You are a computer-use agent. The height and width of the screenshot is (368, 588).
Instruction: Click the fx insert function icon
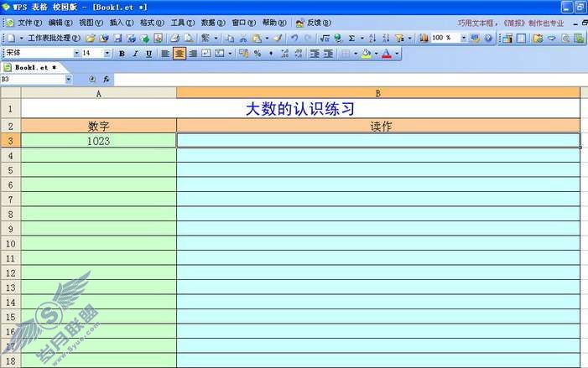point(107,79)
